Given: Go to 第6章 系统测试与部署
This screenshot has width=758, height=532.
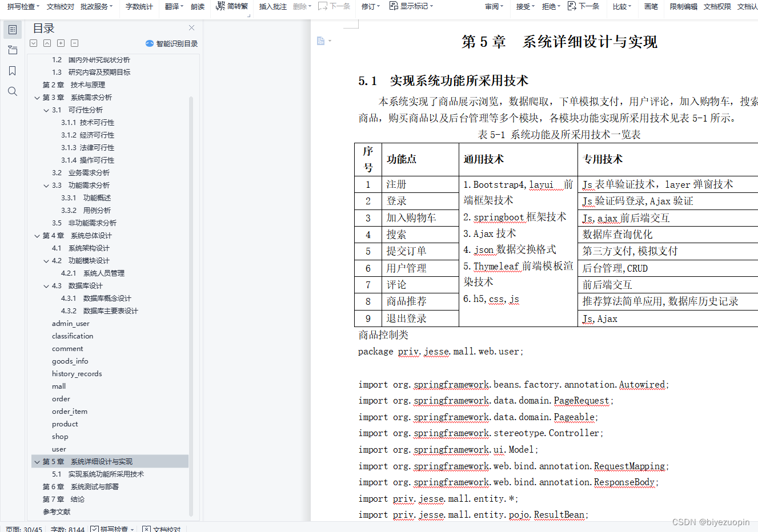Looking at the screenshot, I should (x=81, y=487).
